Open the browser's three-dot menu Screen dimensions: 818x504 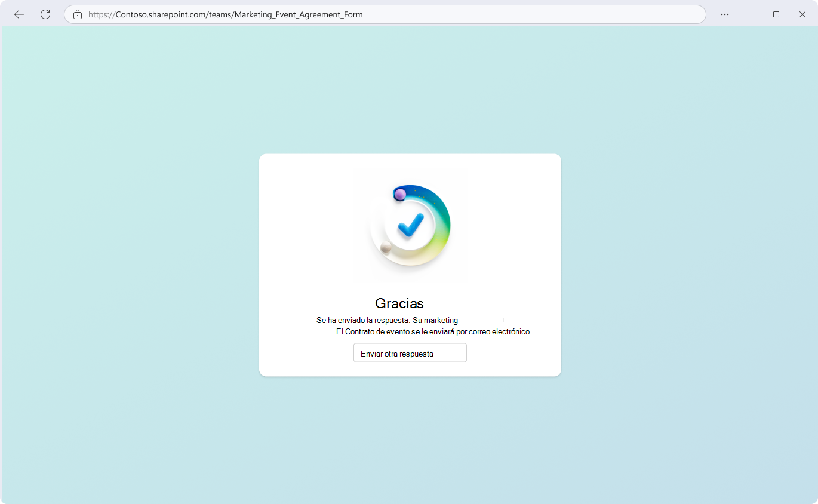click(x=725, y=14)
